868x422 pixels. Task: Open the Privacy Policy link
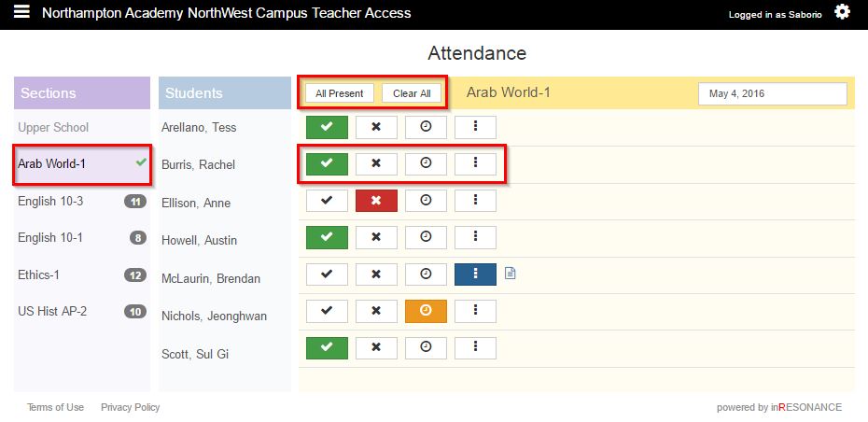[x=130, y=407]
